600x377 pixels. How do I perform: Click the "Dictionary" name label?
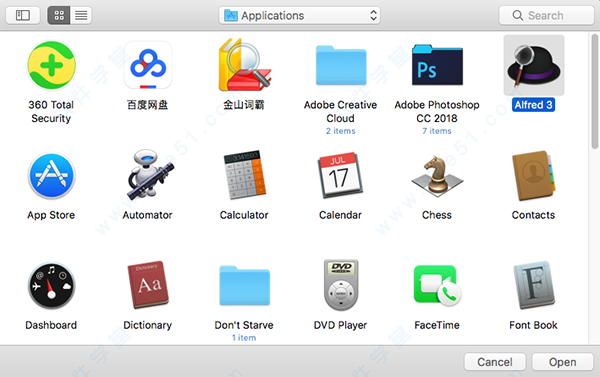click(148, 325)
